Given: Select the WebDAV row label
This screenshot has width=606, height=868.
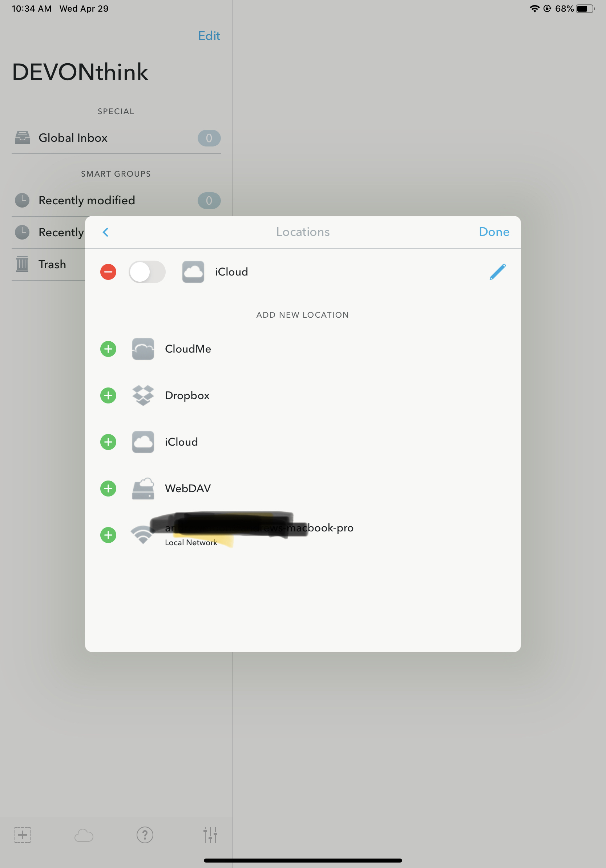Looking at the screenshot, I should (188, 489).
